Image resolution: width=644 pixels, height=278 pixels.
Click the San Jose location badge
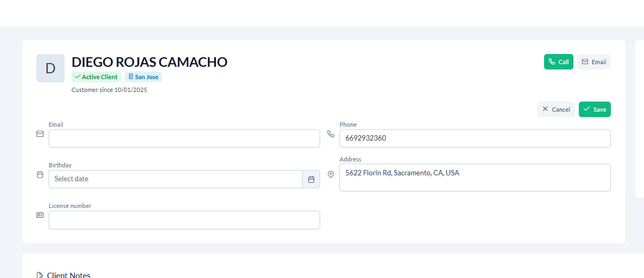pos(143,77)
